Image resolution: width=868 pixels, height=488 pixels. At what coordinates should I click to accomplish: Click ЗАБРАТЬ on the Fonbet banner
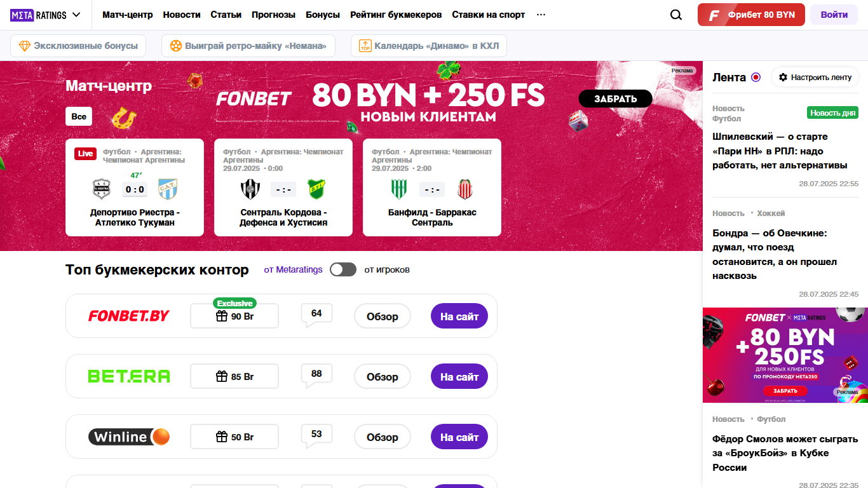tap(615, 98)
